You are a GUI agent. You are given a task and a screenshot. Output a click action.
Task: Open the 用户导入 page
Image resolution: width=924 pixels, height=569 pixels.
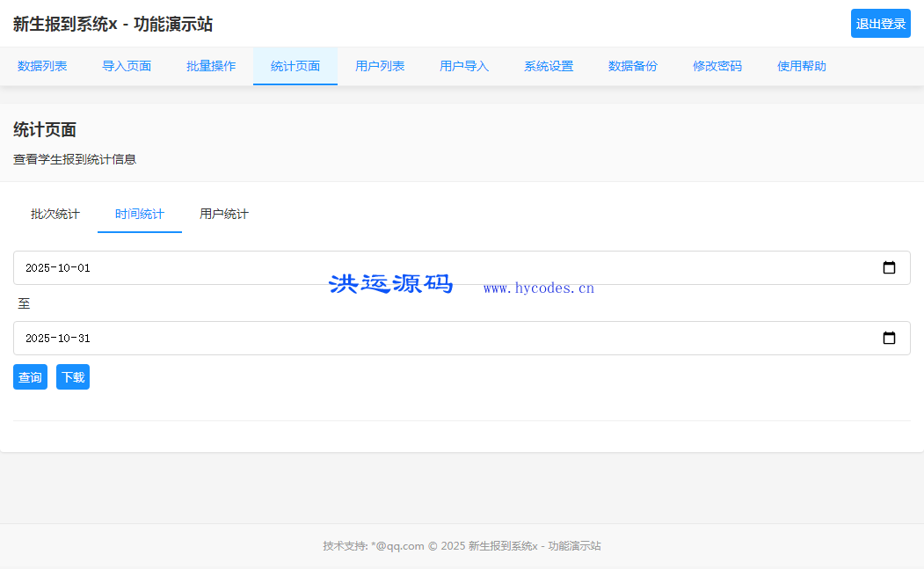click(x=464, y=65)
